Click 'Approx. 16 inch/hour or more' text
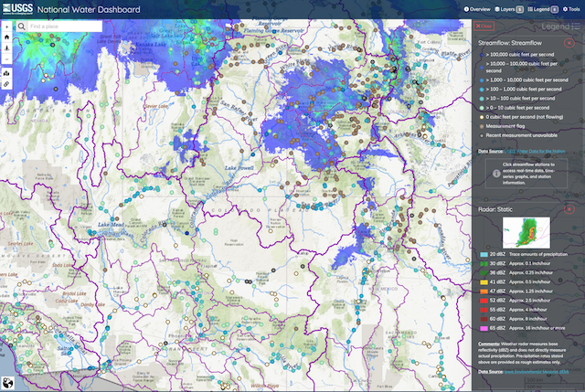Viewport: 585px width, 392px height. click(x=537, y=328)
